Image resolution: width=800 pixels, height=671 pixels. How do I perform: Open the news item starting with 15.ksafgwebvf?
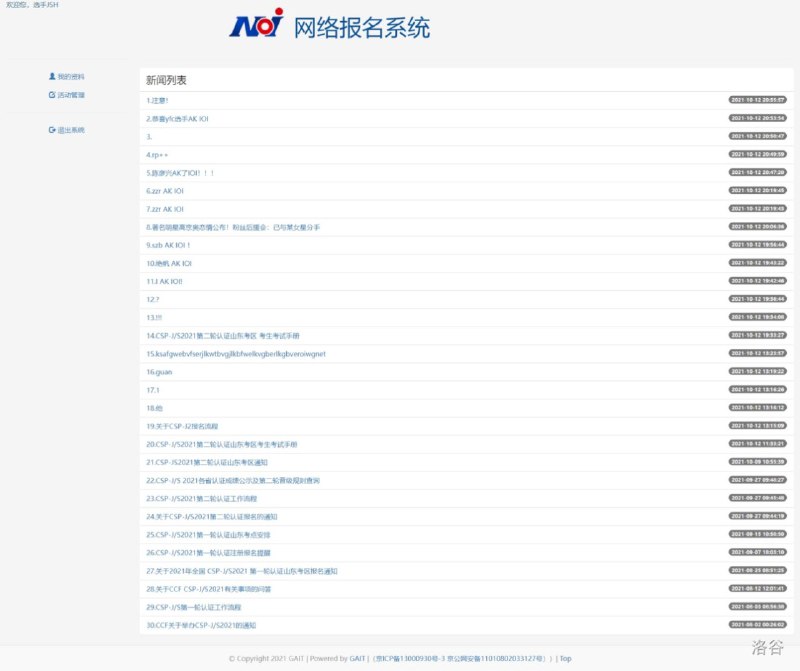pyautogui.click(x=236, y=353)
